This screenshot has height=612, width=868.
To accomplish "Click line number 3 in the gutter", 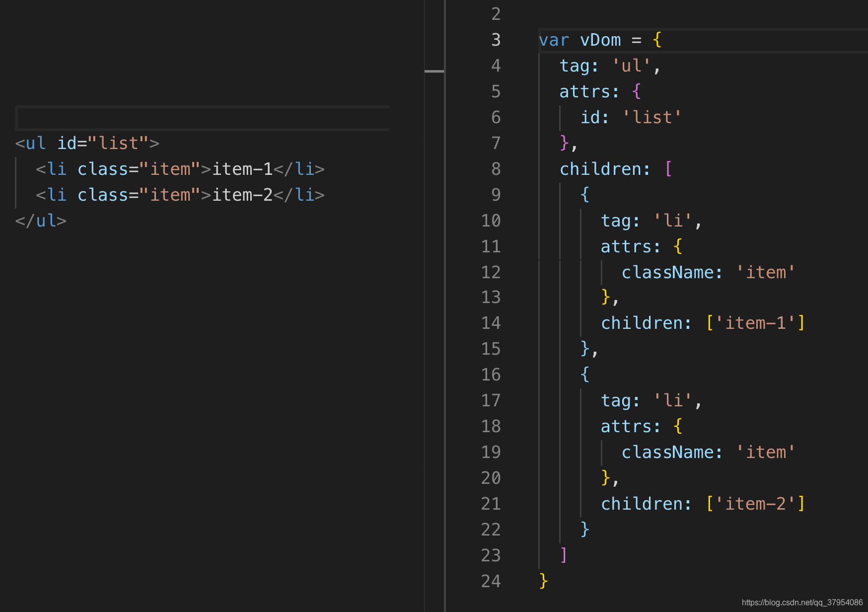I will coord(496,40).
